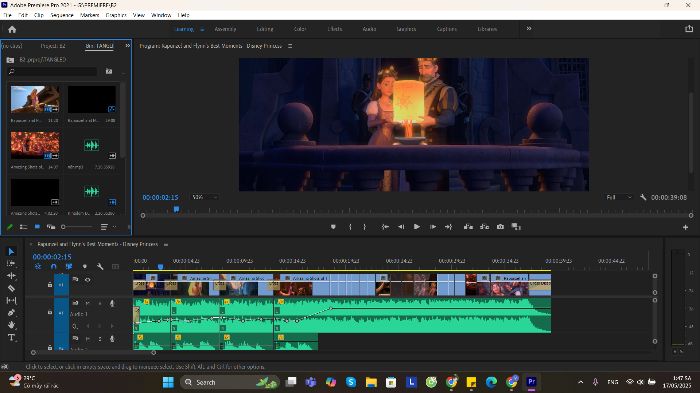The image size is (700, 393).
Task: Open the Learning workspace menu
Action: click(x=202, y=29)
